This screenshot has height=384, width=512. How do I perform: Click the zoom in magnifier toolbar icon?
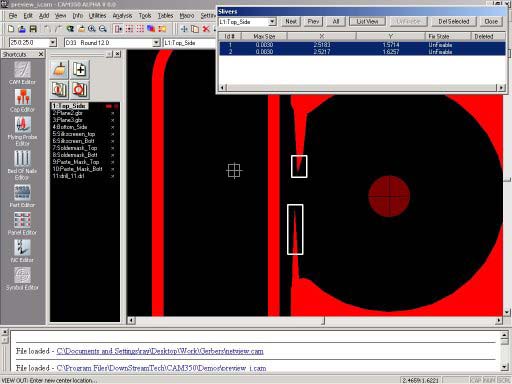coord(92,29)
